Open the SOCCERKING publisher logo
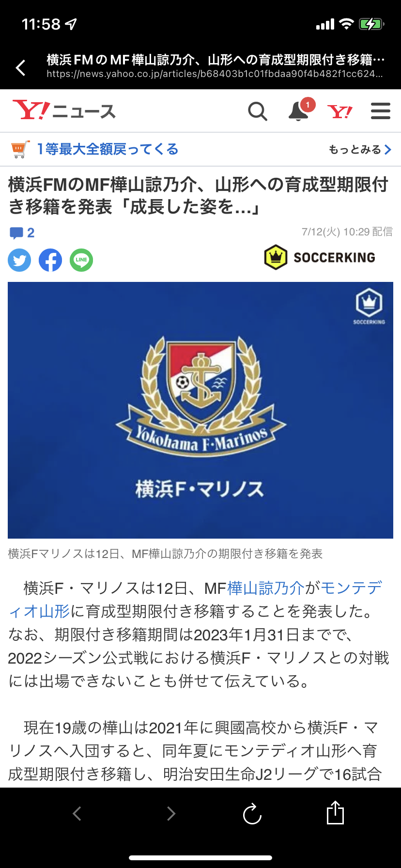Screen dimensions: 401x868 click(320, 257)
